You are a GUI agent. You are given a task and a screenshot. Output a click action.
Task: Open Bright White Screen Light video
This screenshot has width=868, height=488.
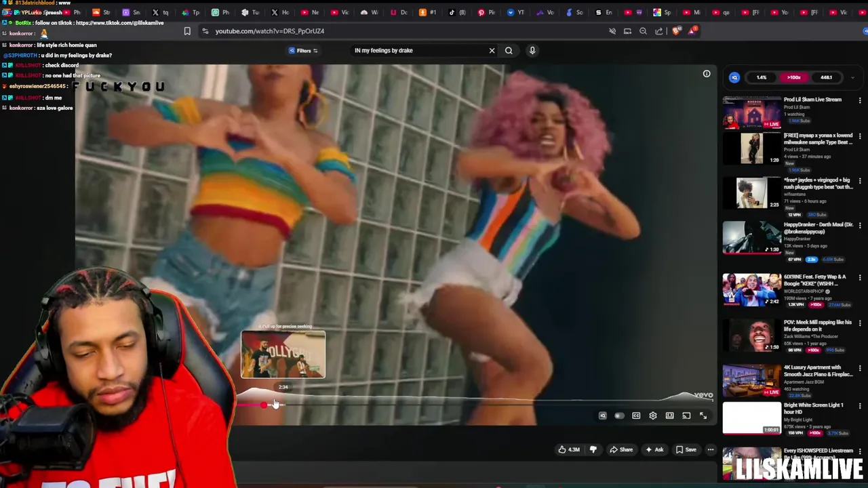coord(751,418)
